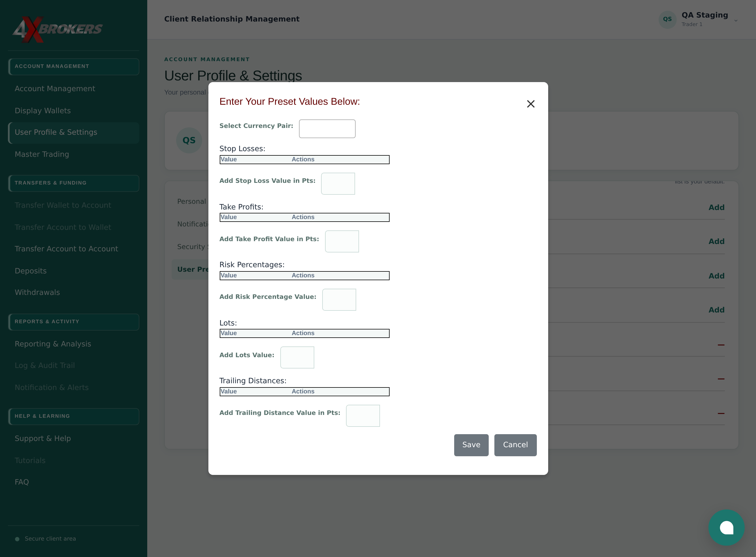
Task: Focus the Add Stop Loss Value field
Action: coord(338,184)
